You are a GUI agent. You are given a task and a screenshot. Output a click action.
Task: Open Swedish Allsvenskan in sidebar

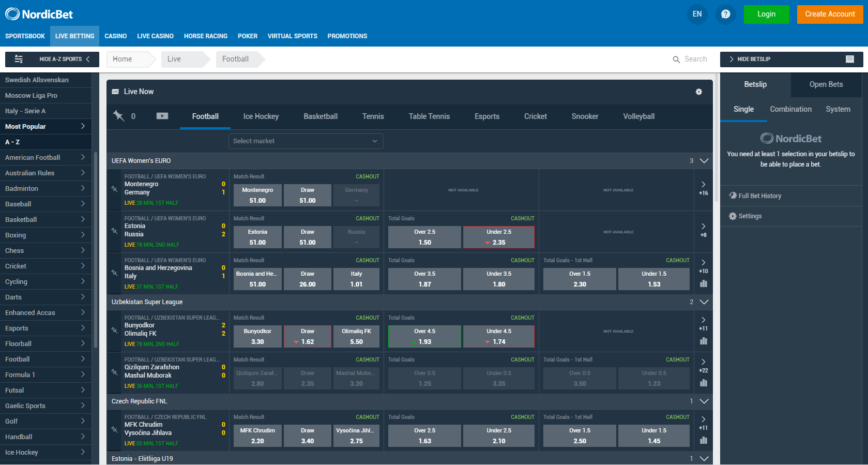(45, 80)
